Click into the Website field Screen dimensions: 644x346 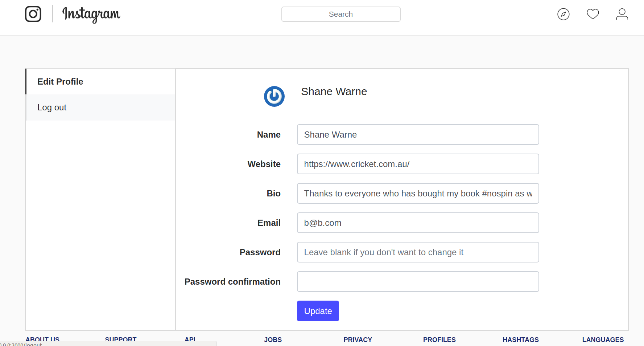pos(418,164)
